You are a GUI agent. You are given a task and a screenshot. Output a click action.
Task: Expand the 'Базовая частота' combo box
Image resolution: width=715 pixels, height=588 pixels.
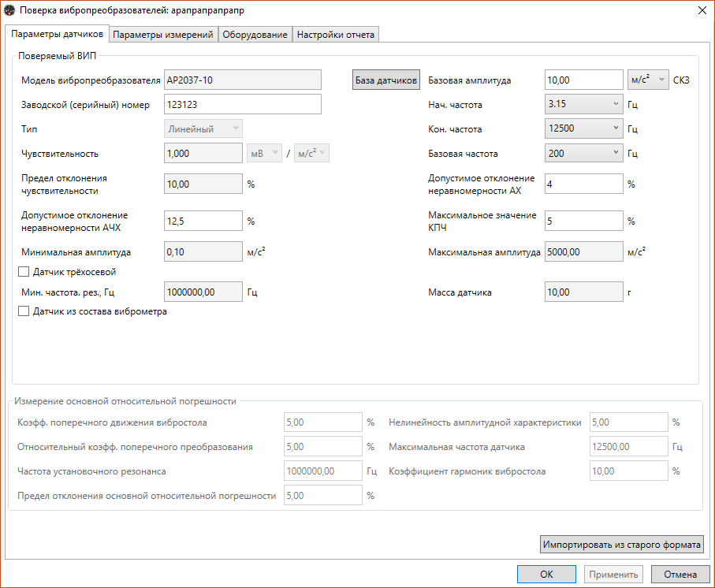click(x=583, y=154)
